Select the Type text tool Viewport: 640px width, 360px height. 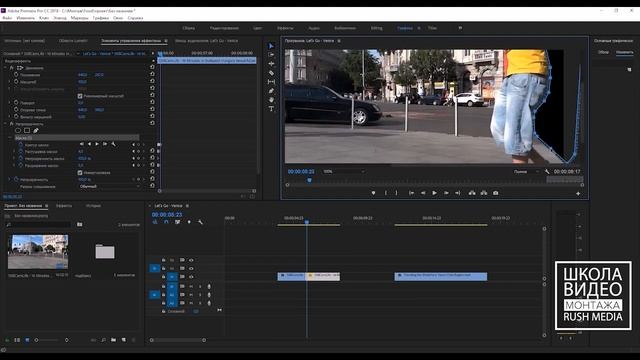[271, 109]
